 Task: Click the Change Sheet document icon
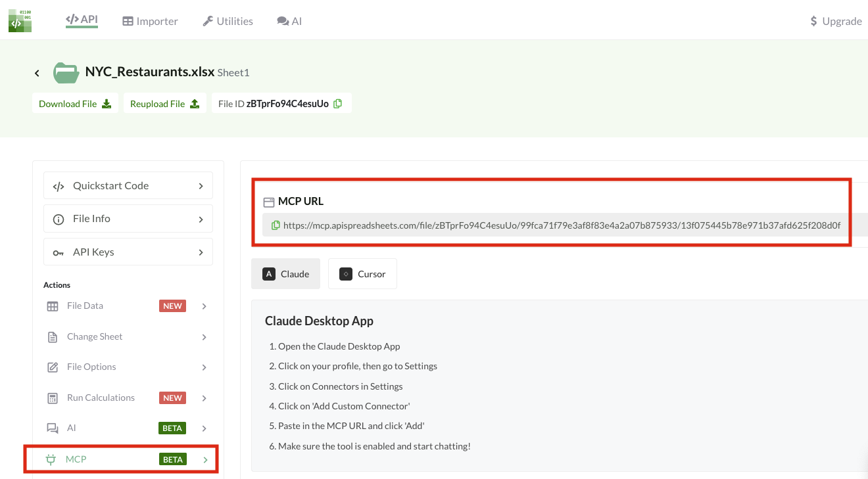point(52,336)
